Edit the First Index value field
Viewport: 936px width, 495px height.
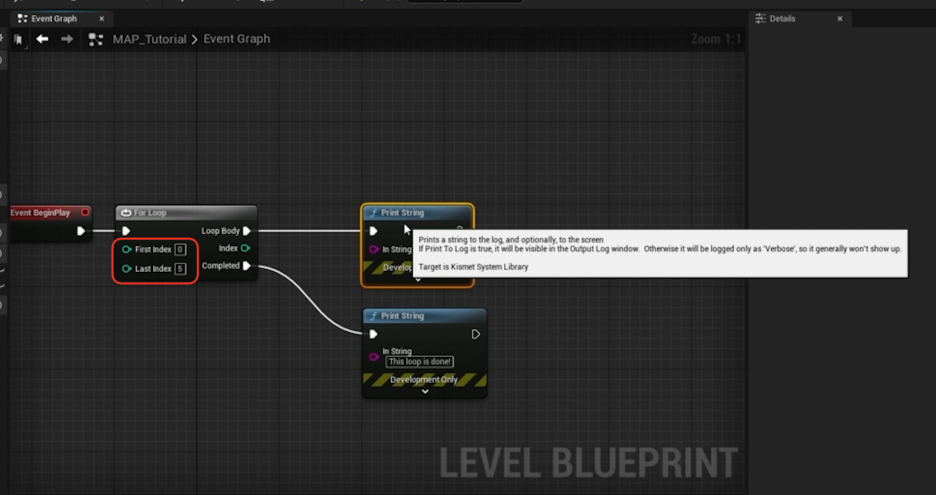180,250
